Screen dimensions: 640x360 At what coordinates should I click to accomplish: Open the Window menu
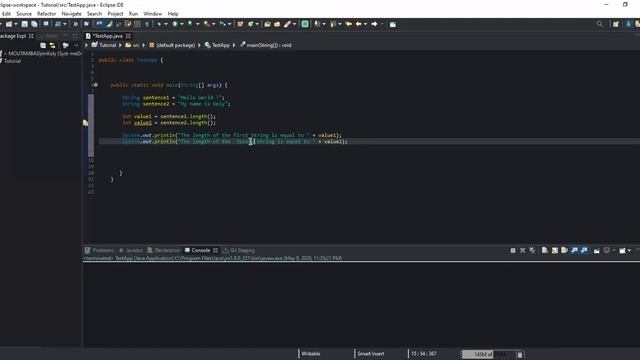coord(153,13)
